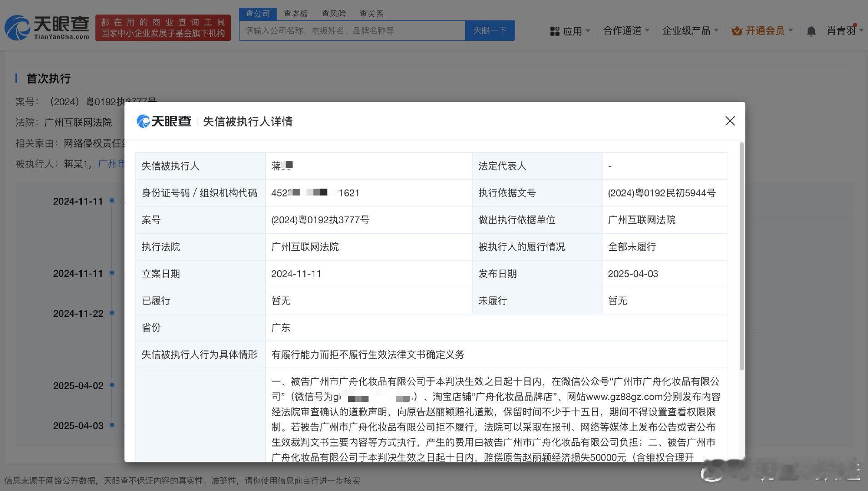
Task: Click the 执行法院 value 广州互联网法院
Action: (305, 246)
